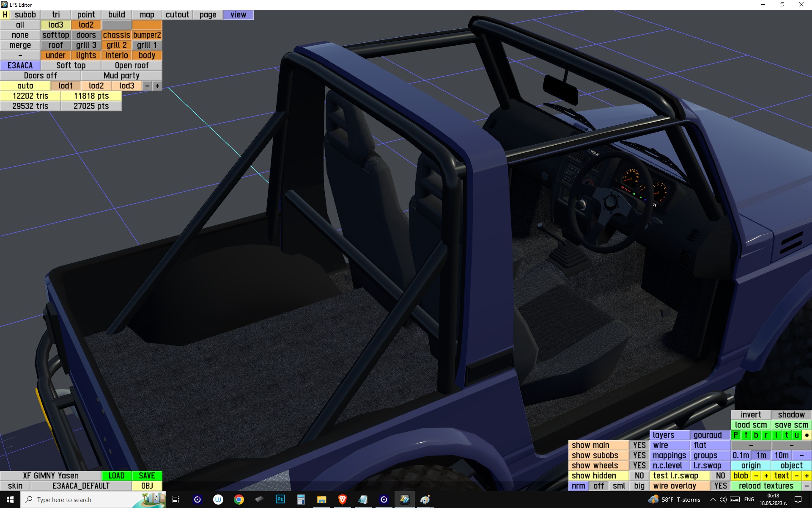
Task: Decrease text size with minus button
Action: [796, 475]
